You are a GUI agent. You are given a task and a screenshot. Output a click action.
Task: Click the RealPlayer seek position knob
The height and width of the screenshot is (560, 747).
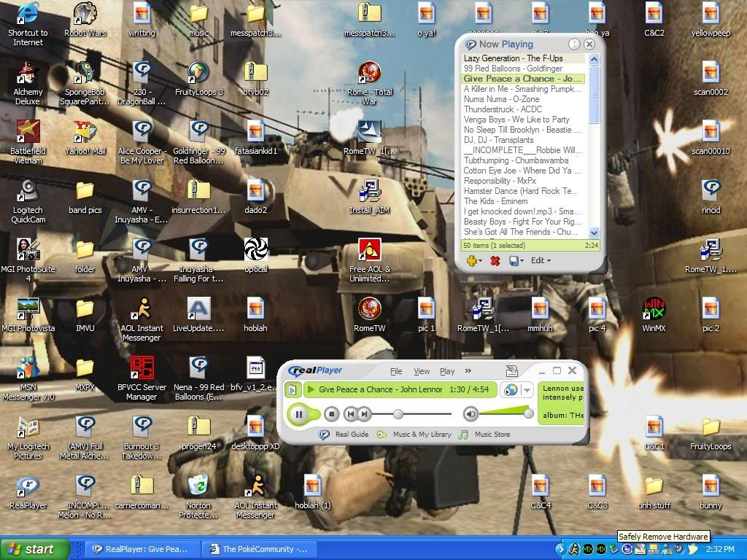click(398, 414)
